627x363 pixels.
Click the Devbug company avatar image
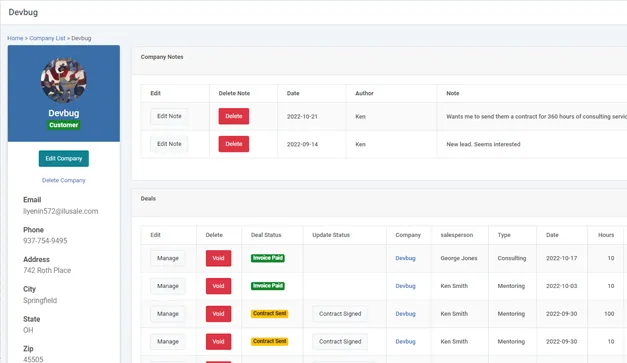(64, 80)
